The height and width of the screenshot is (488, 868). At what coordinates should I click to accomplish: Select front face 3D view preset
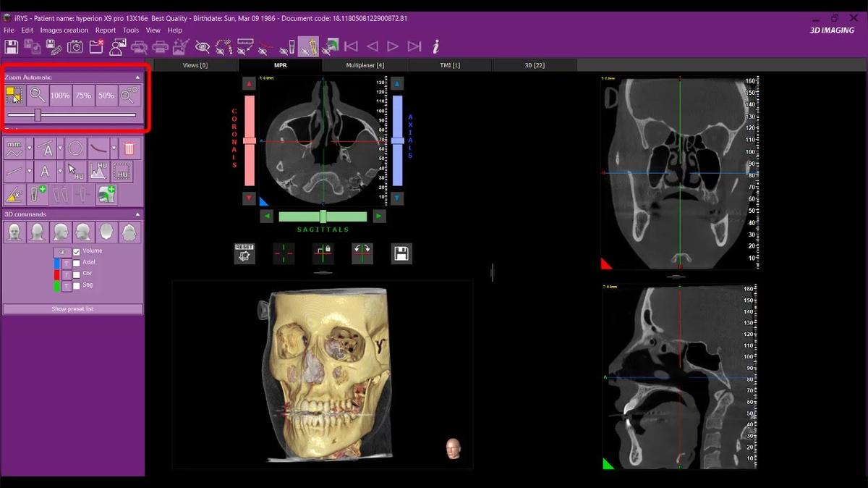tap(14, 232)
